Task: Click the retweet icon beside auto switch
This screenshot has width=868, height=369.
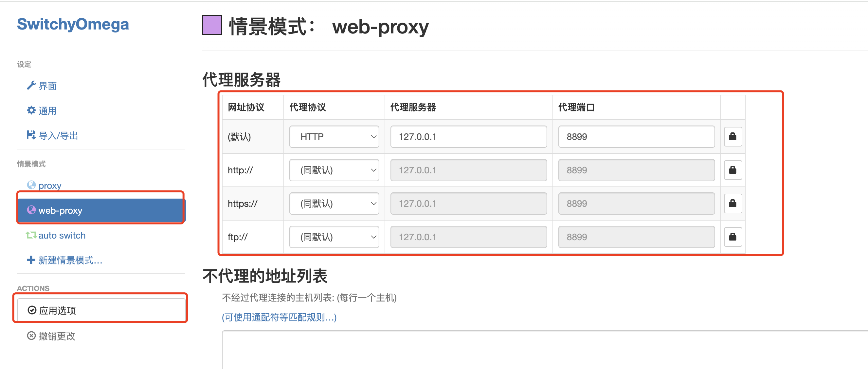Action: (x=31, y=235)
